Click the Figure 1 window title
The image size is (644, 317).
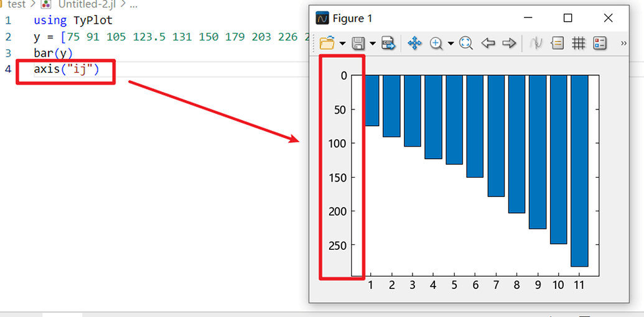pyautogui.click(x=352, y=19)
